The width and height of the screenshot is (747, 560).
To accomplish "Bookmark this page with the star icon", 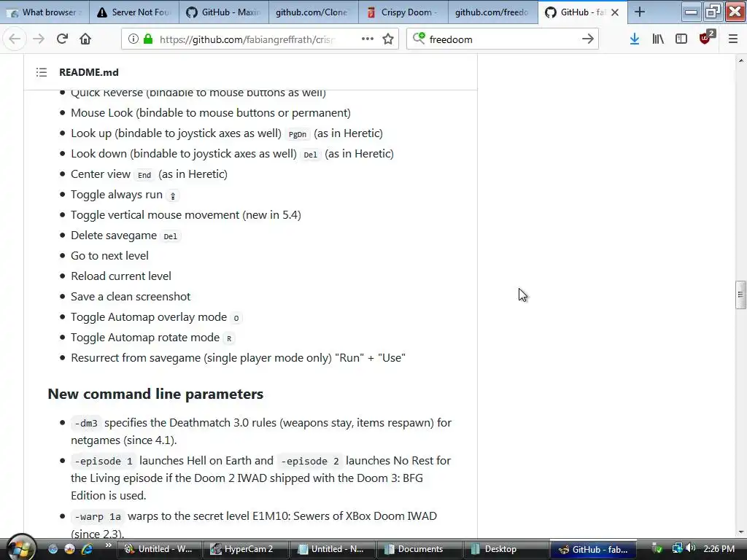I will [388, 39].
